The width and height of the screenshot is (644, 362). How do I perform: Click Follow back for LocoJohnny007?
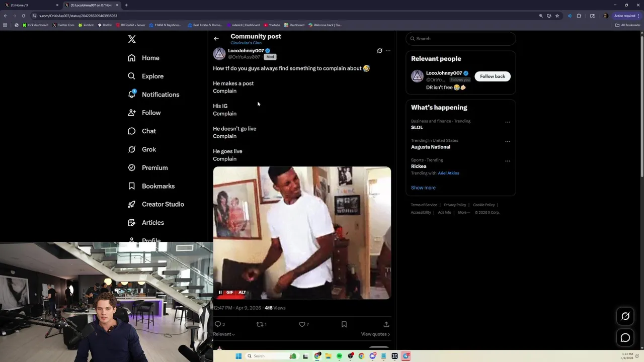[x=493, y=76]
